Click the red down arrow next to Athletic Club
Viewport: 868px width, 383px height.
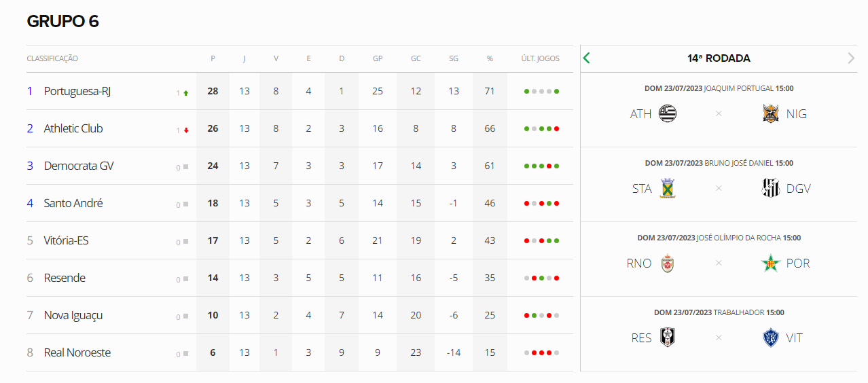coord(186,130)
